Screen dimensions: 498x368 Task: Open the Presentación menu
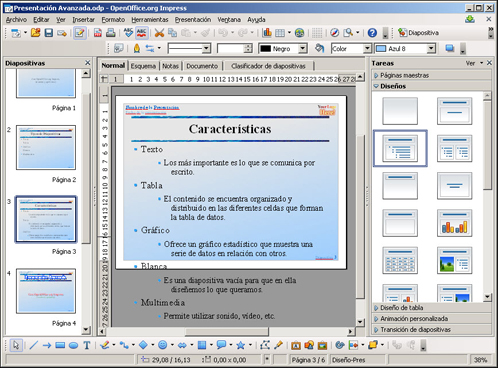click(193, 20)
